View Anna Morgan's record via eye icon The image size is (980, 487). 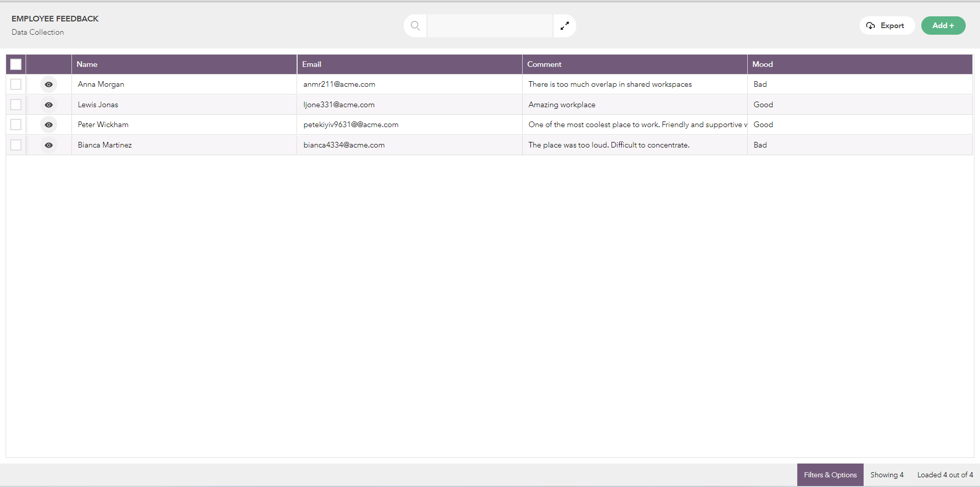(48, 84)
